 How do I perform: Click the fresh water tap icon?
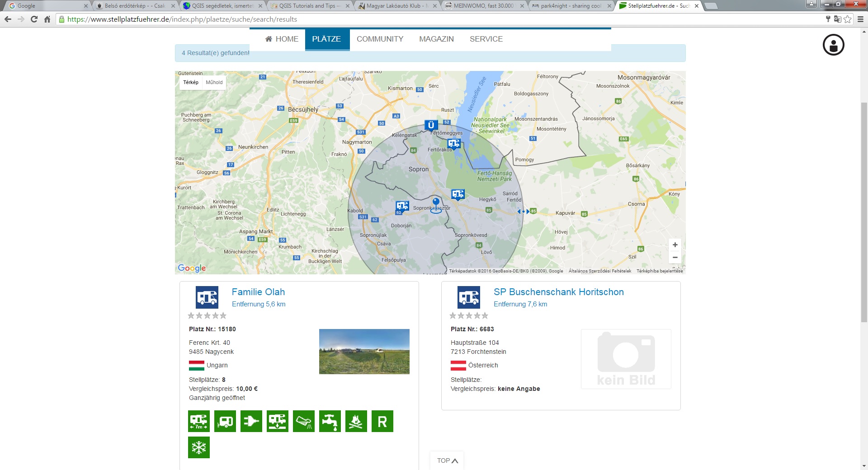[330, 421]
